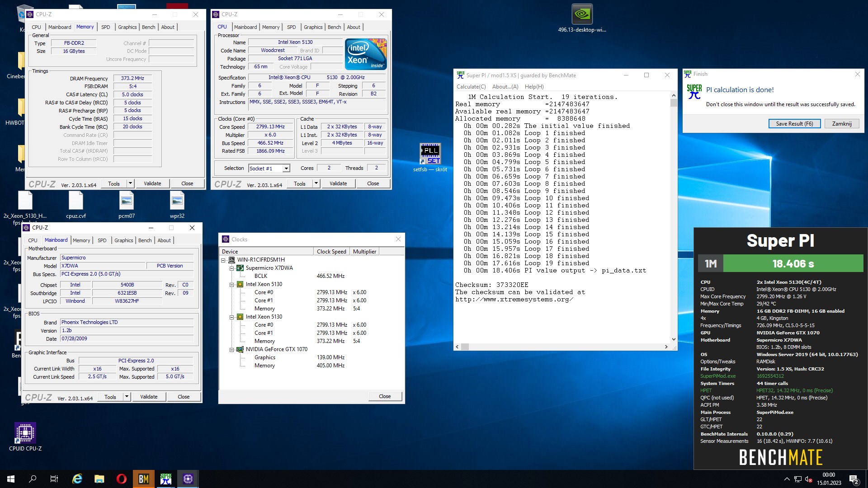Open Opera browser from taskbar
Screen dimensions: 868x488
pyautogui.click(x=122, y=479)
